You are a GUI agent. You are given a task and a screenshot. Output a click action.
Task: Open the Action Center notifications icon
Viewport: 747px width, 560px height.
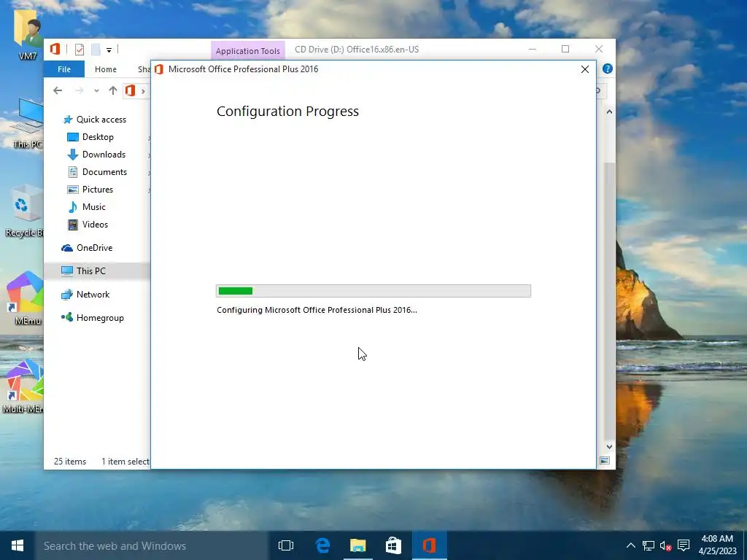point(684,545)
